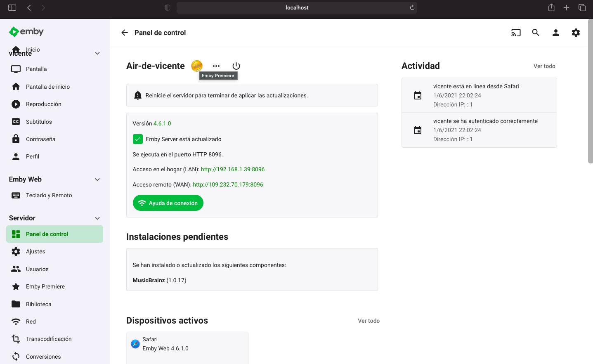
Task: Collapse the vicente sidebar section
Action: click(x=97, y=53)
